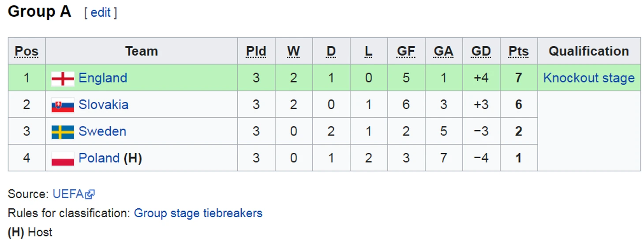Click the GF column header abbreviation
This screenshot has height=241, width=644.
tap(406, 52)
